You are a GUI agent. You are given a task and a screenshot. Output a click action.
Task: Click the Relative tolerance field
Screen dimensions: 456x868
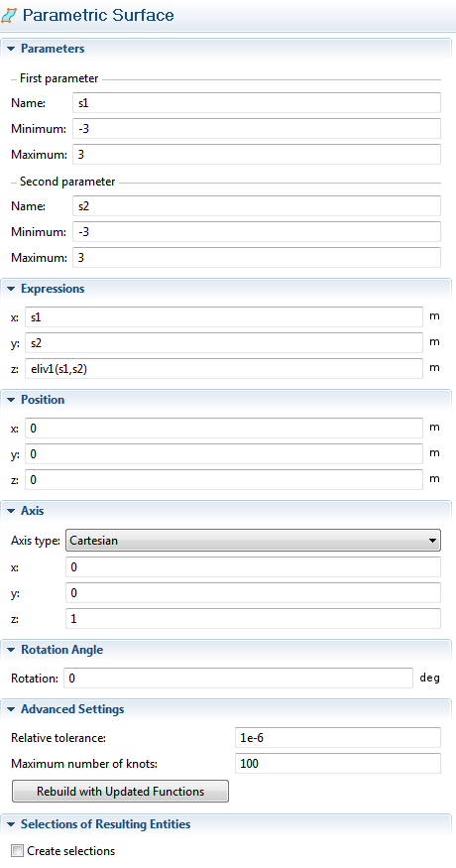[338, 738]
